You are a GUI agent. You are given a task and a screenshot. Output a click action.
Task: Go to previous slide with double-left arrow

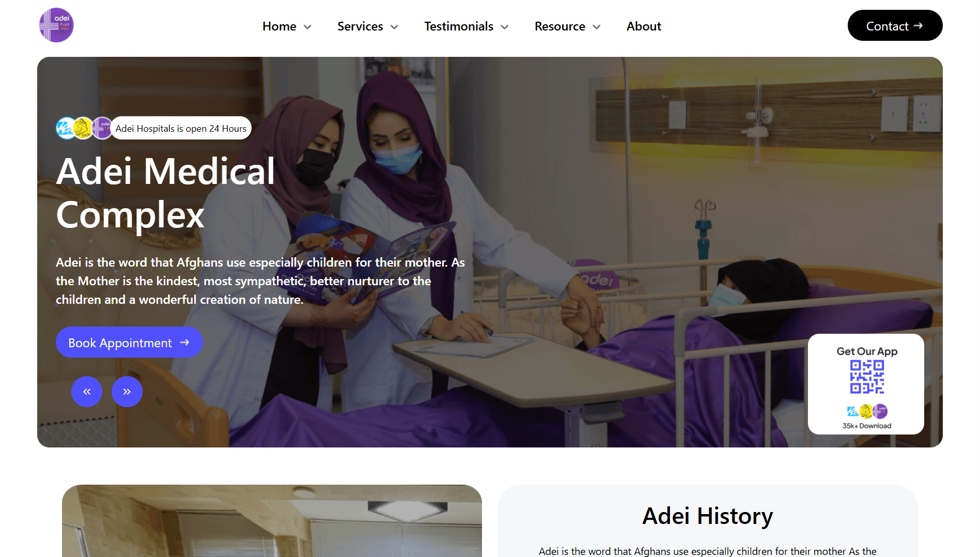[87, 392]
